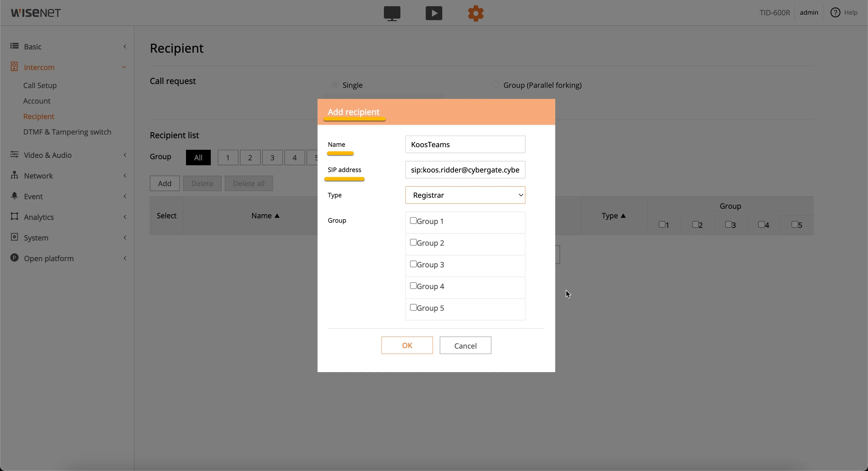Click the TID-600R model label
Viewport: 868px width, 471px height.
[x=774, y=13]
